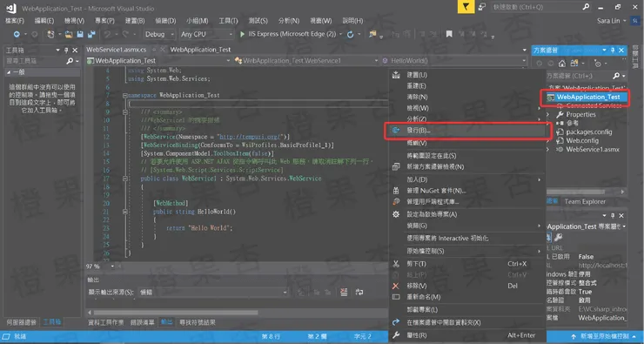The width and height of the screenshot is (644, 344).
Task: Switch to the 尋找符號結果 bottom tab
Action: point(198,322)
